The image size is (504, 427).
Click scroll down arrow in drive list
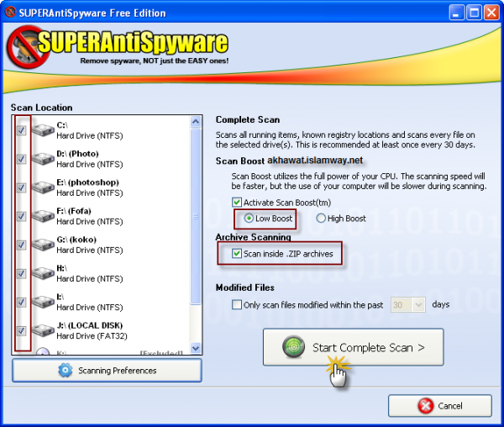(196, 348)
